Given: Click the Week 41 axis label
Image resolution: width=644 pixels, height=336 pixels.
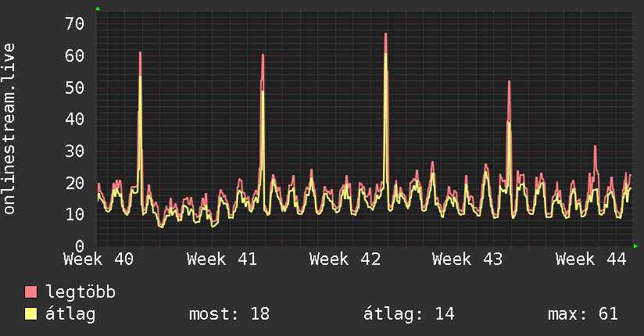Looking at the screenshot, I should pyautogui.click(x=222, y=259).
